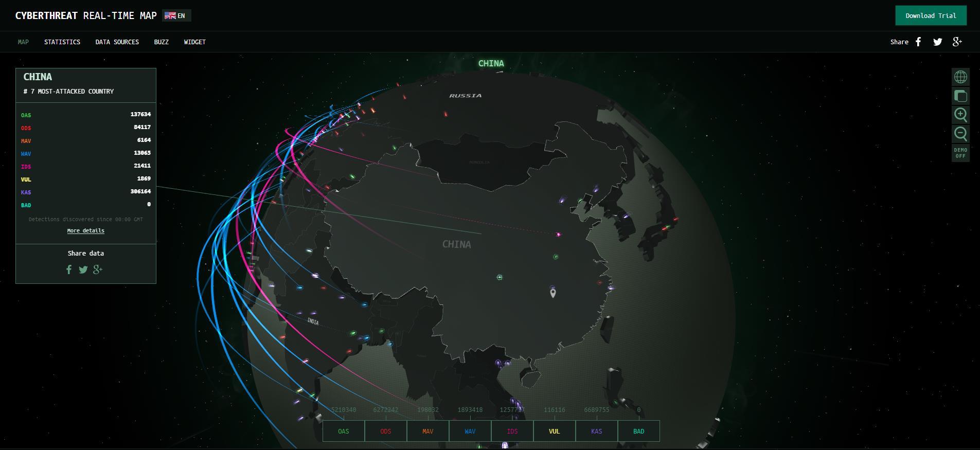The height and width of the screenshot is (450, 980).
Task: Zoom out with the minus magnifier
Action: tap(960, 134)
